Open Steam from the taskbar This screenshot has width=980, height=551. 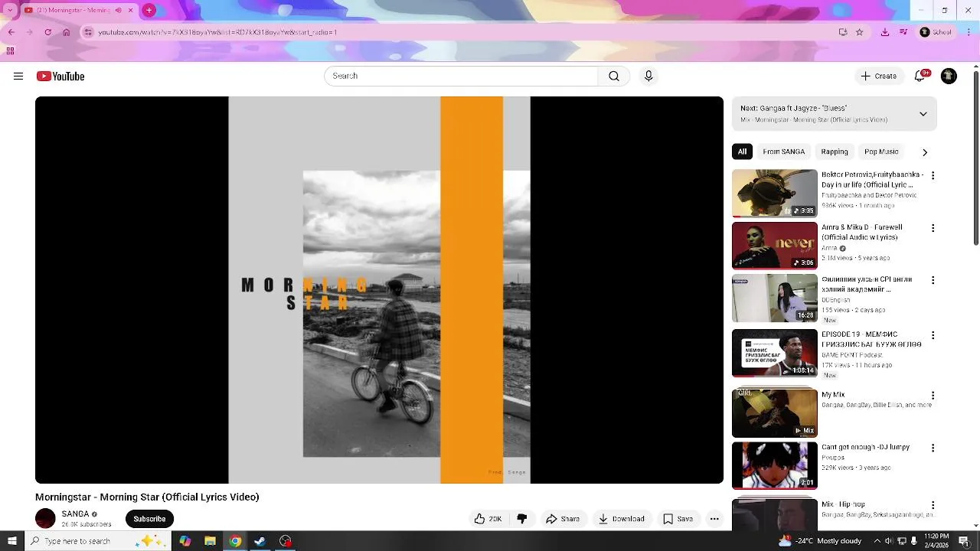click(x=260, y=541)
